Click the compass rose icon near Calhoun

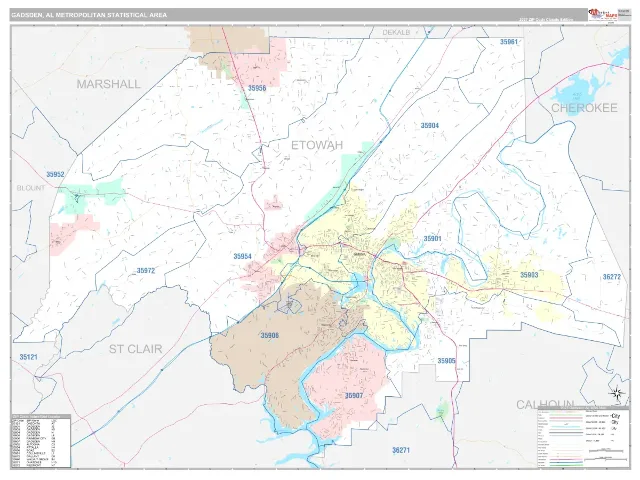pyautogui.click(x=617, y=393)
